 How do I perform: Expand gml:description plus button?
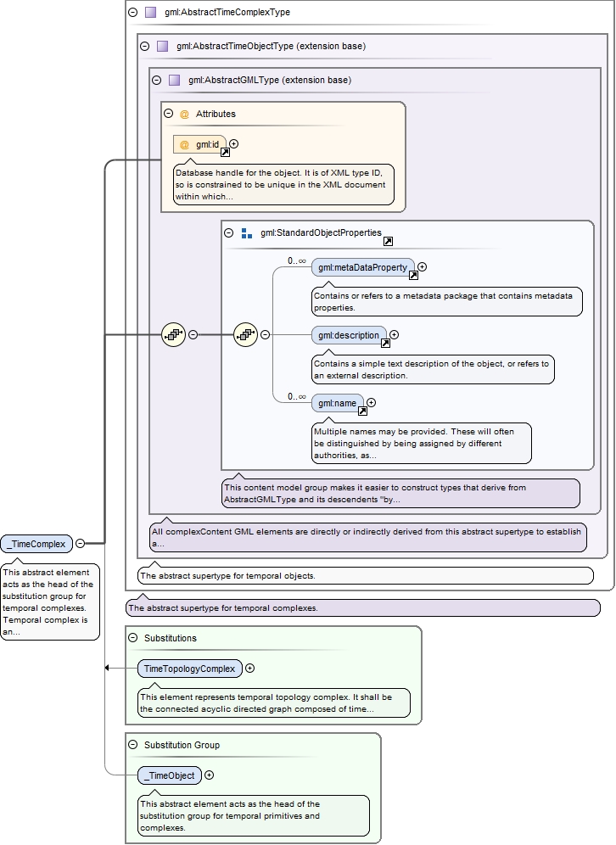tap(394, 334)
